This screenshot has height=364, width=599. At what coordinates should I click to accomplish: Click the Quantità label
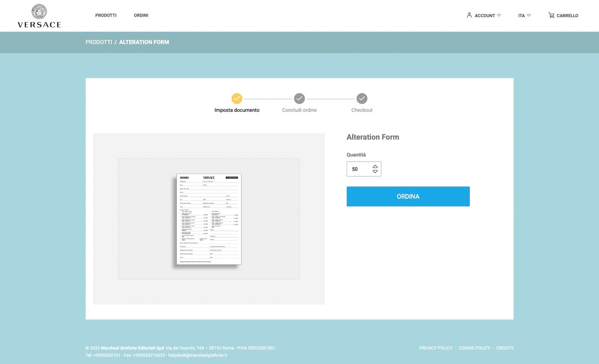coord(356,155)
